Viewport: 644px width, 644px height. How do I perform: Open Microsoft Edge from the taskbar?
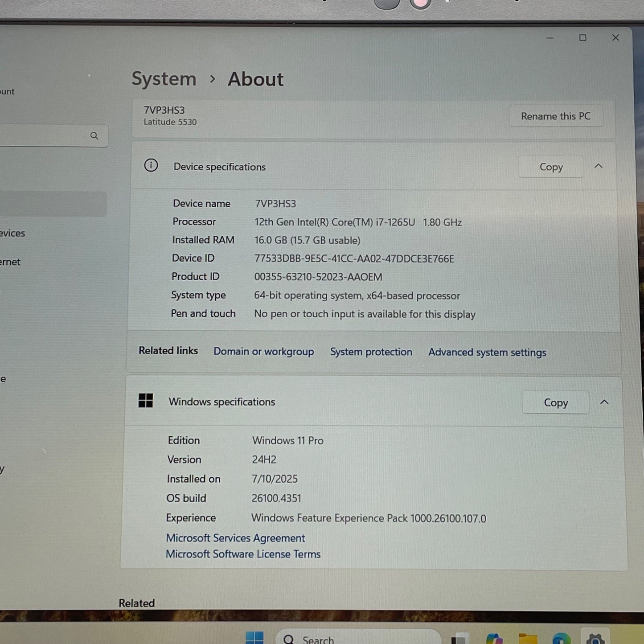click(x=562, y=639)
